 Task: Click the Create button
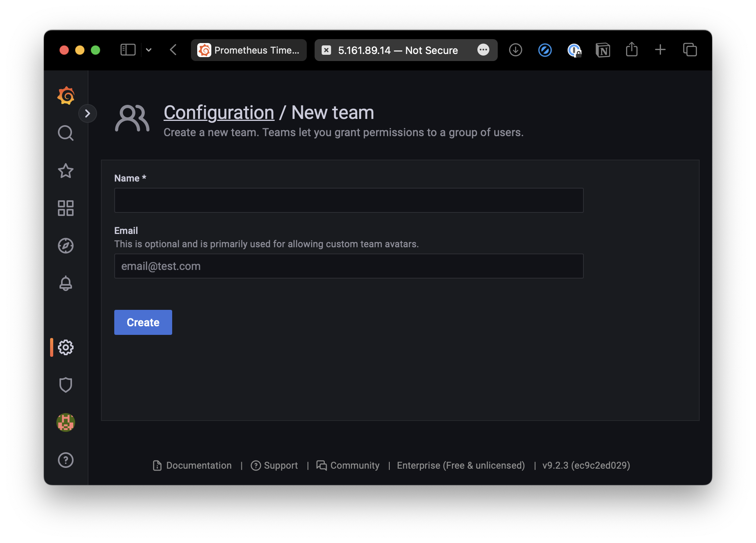pos(143,322)
